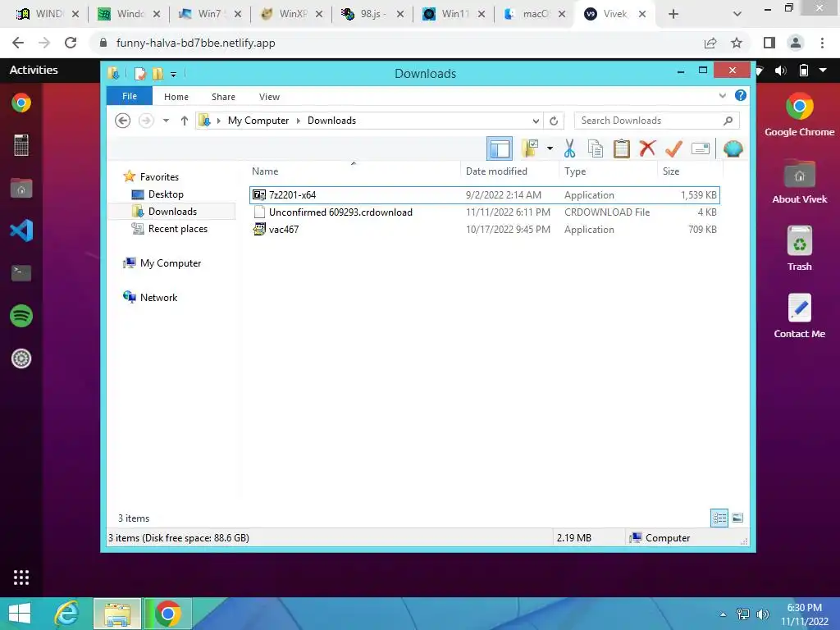Viewport: 840px width, 630px height.
Task: Click Activities in the Ubuntu top bar
Action: (x=34, y=70)
